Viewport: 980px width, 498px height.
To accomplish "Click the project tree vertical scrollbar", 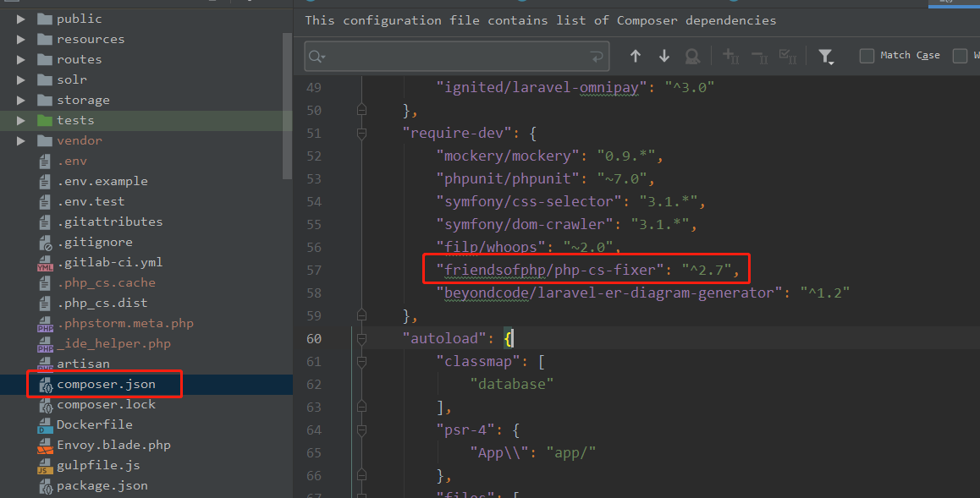I will point(288,106).
